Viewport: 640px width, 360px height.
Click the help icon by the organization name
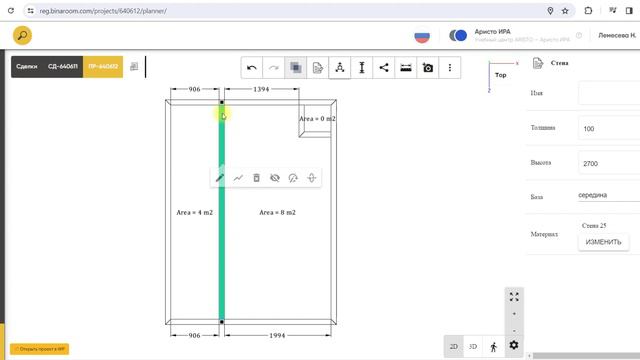coord(579,36)
